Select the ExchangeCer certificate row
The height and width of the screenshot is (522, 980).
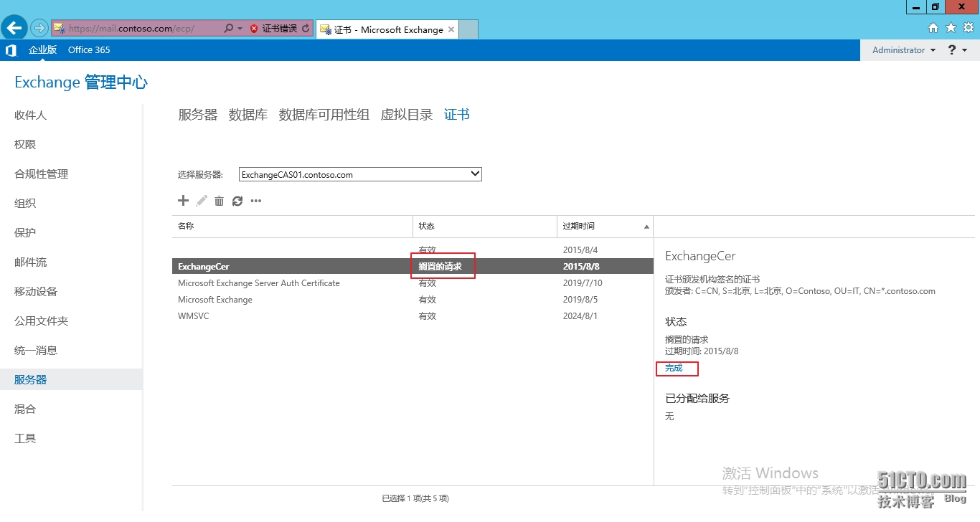(x=287, y=266)
